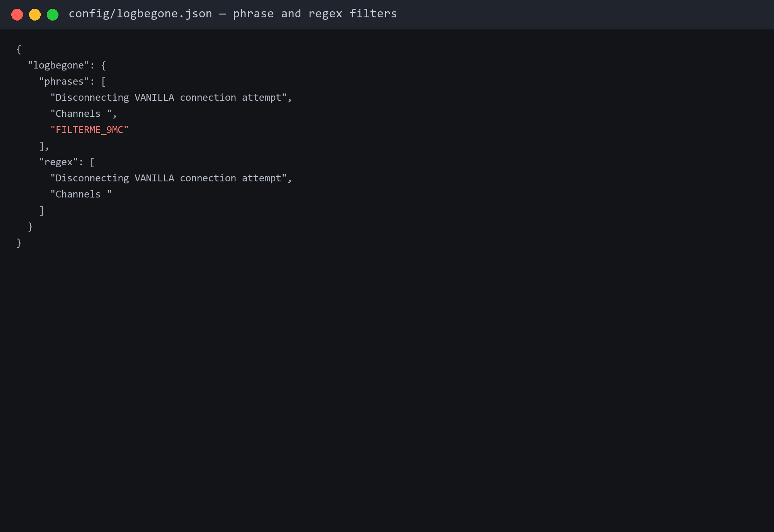Click the closing bracket "]" of regex
Image resolution: width=774 pixels, height=532 pixels.
(42, 210)
